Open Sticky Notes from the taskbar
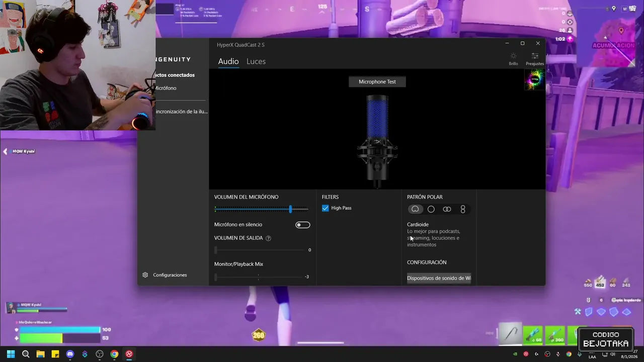 click(x=55, y=354)
